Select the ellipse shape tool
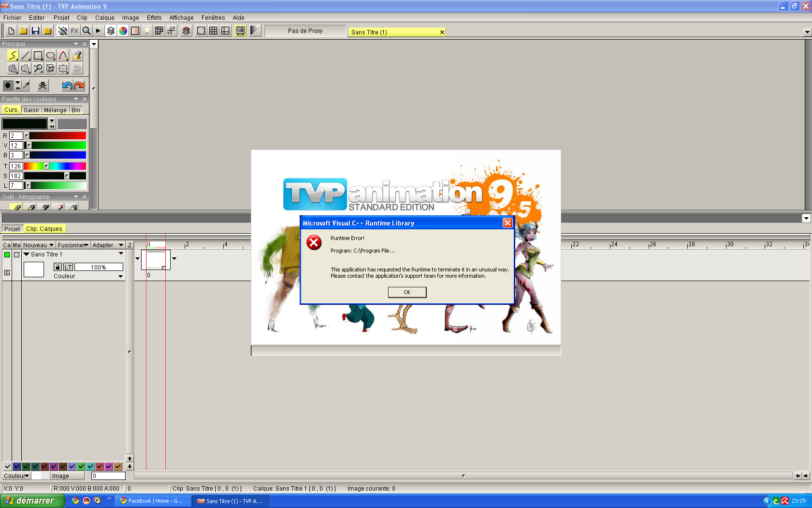The image size is (812, 508). coord(51,56)
